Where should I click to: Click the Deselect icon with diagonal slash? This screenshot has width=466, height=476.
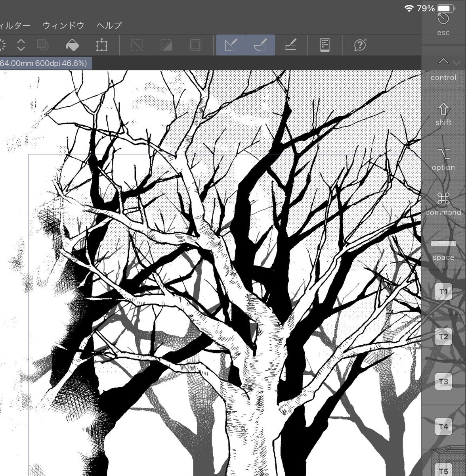137,45
